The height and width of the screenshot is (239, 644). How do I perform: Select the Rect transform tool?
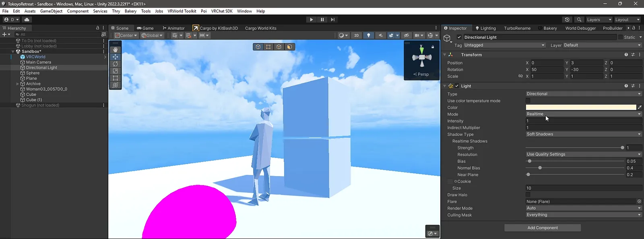(116, 78)
